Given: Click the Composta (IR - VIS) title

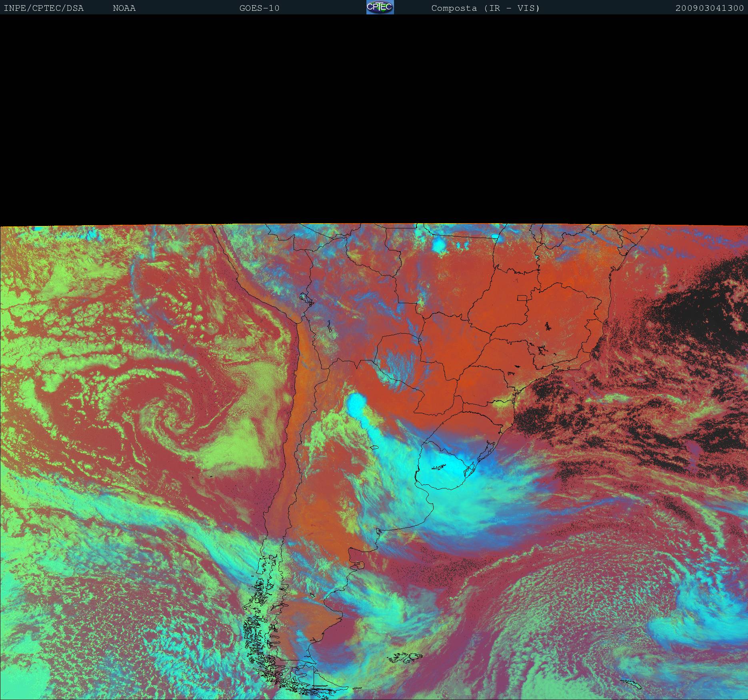Looking at the screenshot, I should coord(486,8).
